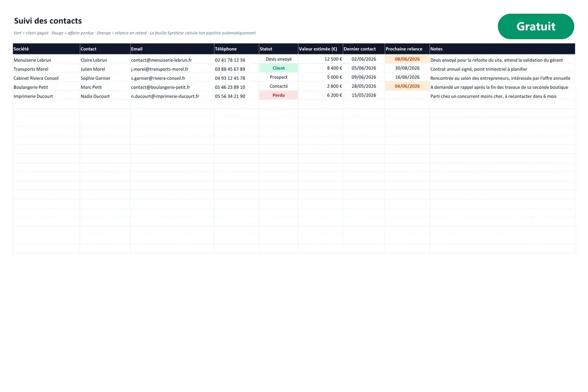This screenshot has width=588, height=392.
Task: Click last contact date 28/05/2026
Action: (364, 86)
